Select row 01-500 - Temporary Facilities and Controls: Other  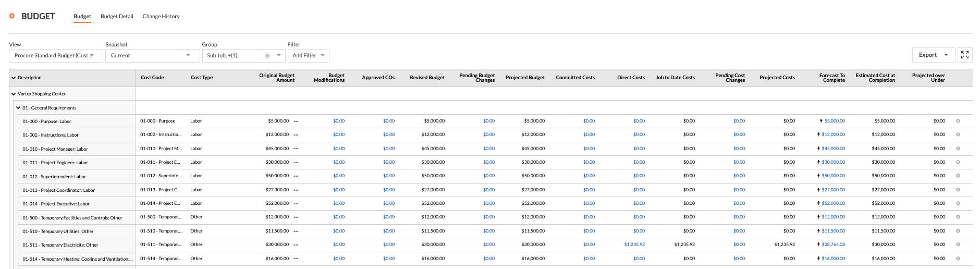click(72, 218)
